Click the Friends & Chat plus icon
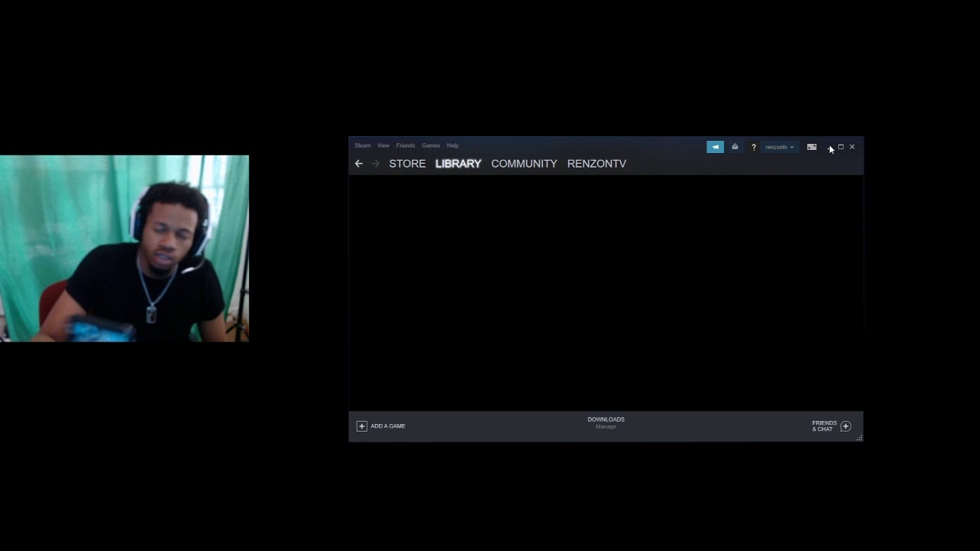 [x=846, y=426]
